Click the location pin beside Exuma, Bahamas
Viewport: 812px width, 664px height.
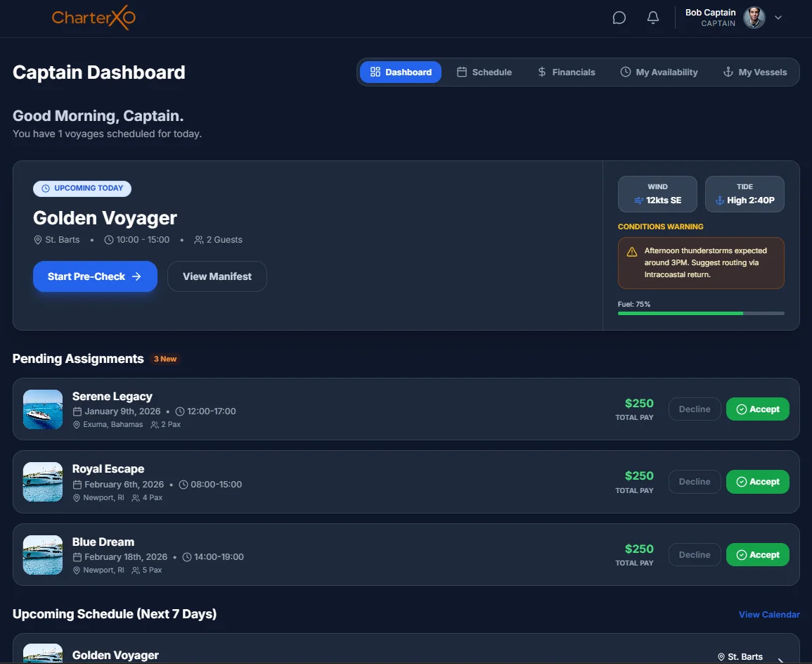(x=77, y=425)
